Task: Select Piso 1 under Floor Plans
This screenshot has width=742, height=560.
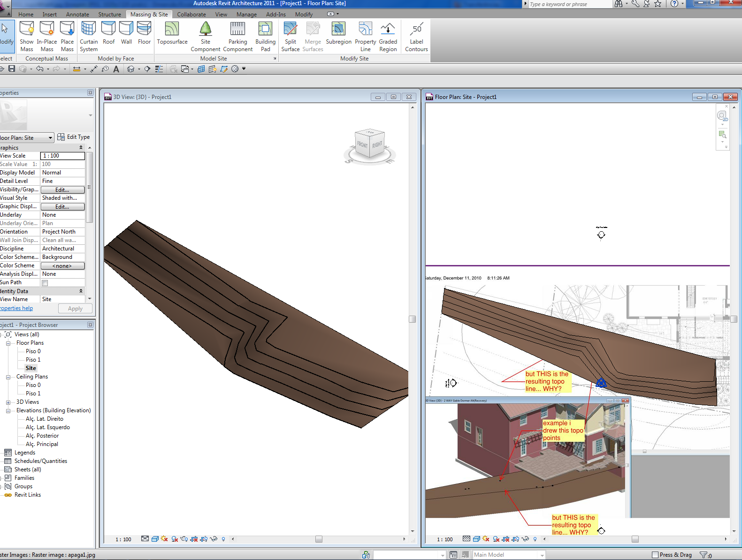Action: click(x=33, y=360)
